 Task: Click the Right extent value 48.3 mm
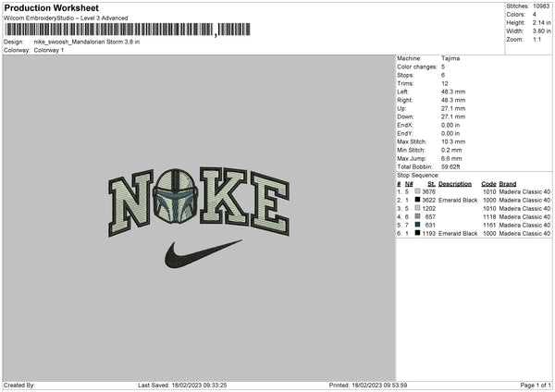tap(453, 100)
